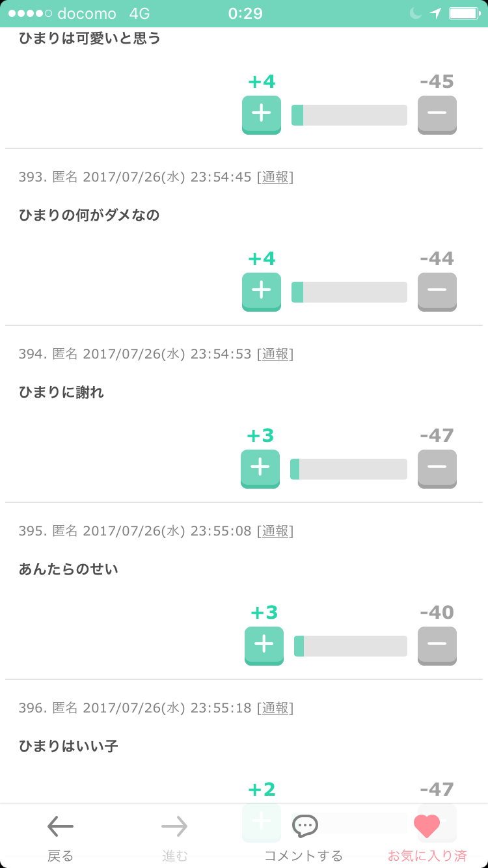This screenshot has width=488, height=868.
Task: Upvote the comment ひまりは可愛いと思う
Action: [x=262, y=114]
